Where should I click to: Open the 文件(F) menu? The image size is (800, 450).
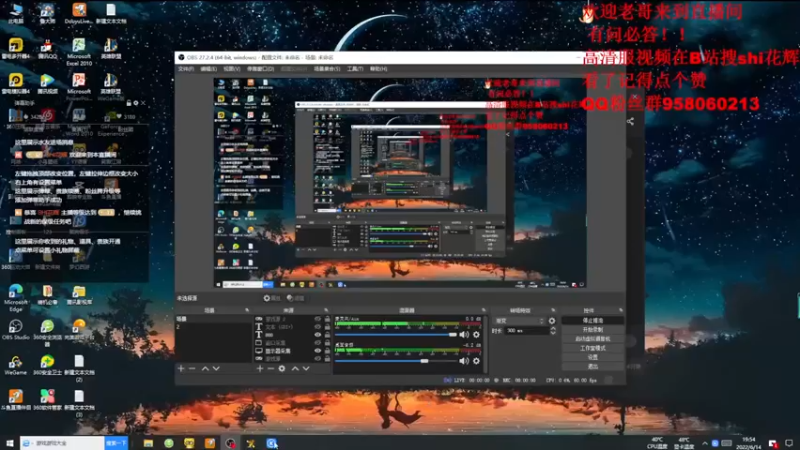186,69
